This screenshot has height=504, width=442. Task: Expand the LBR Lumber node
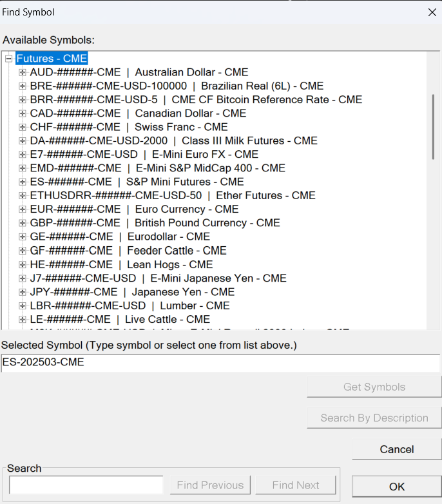(23, 305)
